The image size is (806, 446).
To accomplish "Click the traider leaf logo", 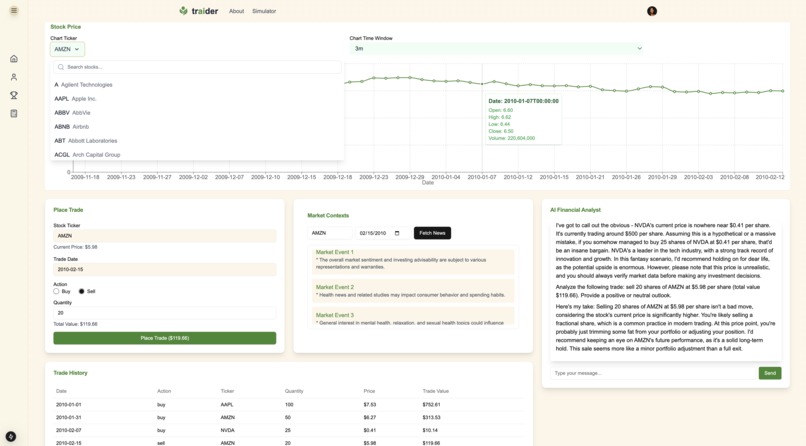I will [184, 10].
